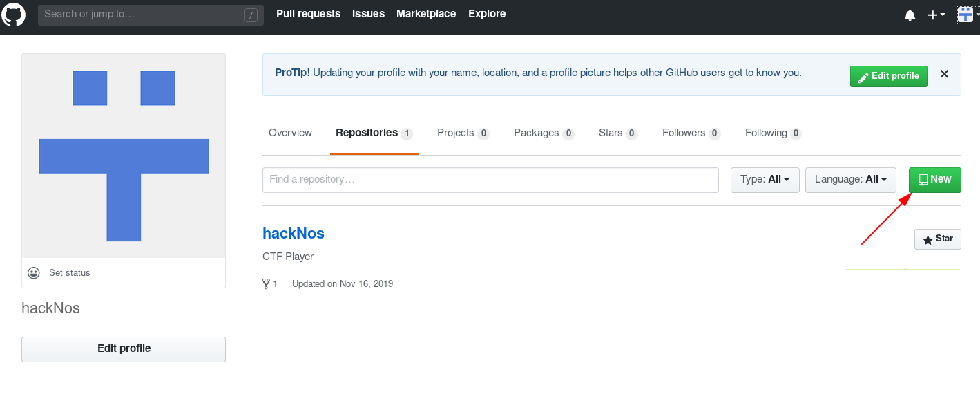Click the smiley Set status icon
Viewport: 980px width, 410px height.
33,272
